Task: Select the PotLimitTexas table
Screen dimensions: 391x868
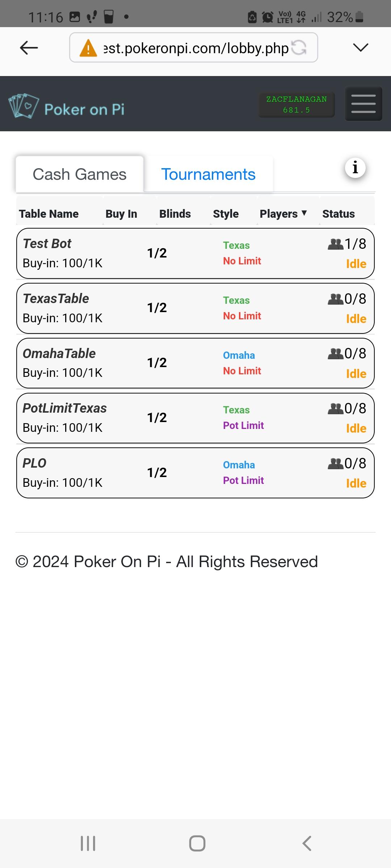Action: pos(195,418)
